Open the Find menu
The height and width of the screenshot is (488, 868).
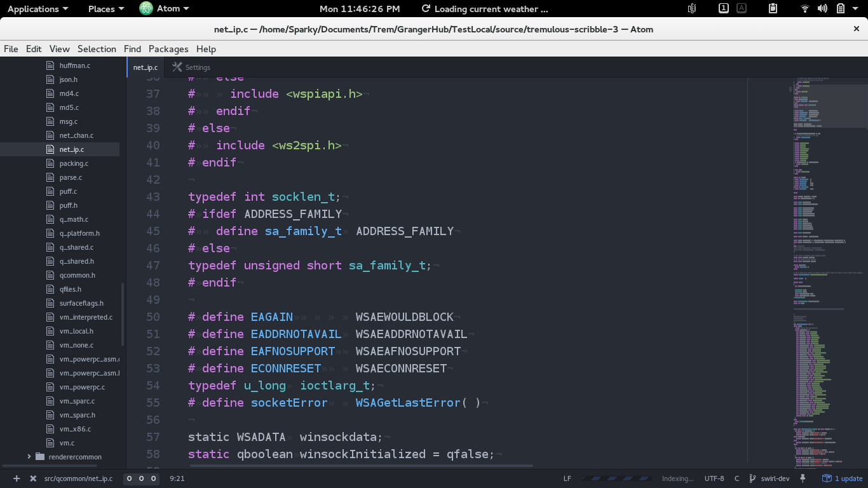132,49
